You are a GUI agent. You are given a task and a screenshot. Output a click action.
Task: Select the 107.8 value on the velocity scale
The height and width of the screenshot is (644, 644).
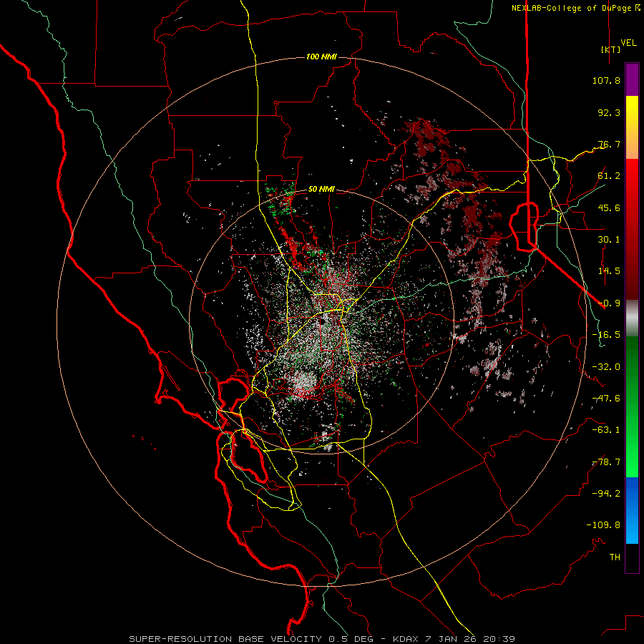coord(606,80)
